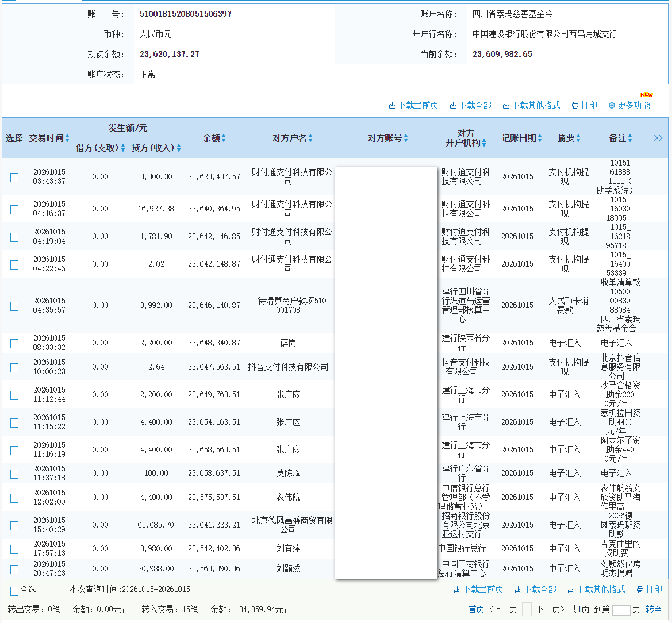Viewport: 672px width, 623px height.
Task: Click 转至 go-to-page link
Action: tap(654, 609)
